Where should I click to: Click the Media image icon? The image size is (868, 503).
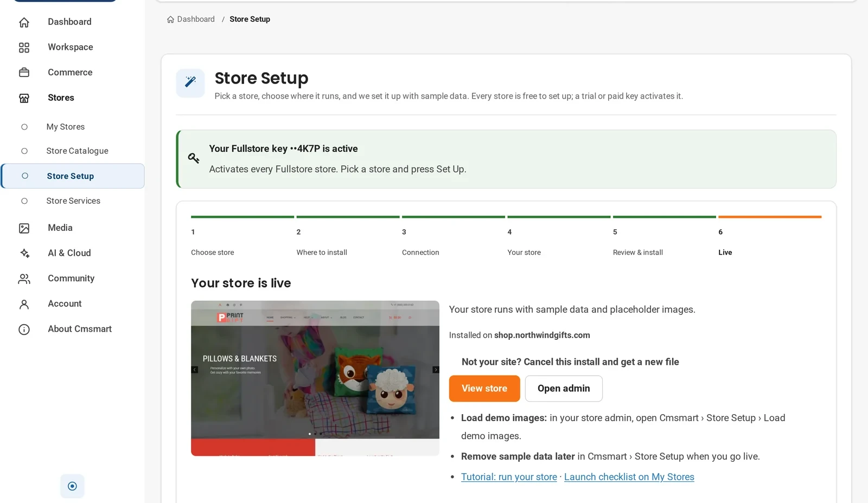pos(24,228)
